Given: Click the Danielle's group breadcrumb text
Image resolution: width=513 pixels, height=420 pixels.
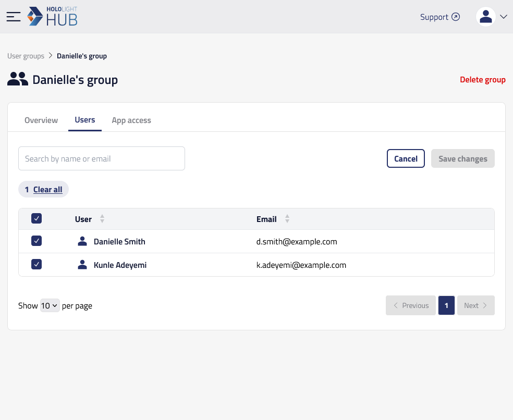Looking at the screenshot, I should 82,56.
